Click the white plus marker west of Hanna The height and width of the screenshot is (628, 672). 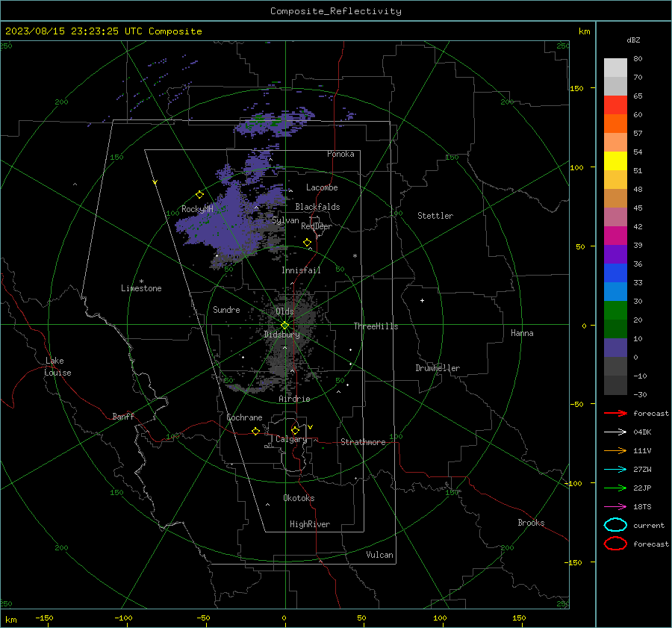click(422, 300)
